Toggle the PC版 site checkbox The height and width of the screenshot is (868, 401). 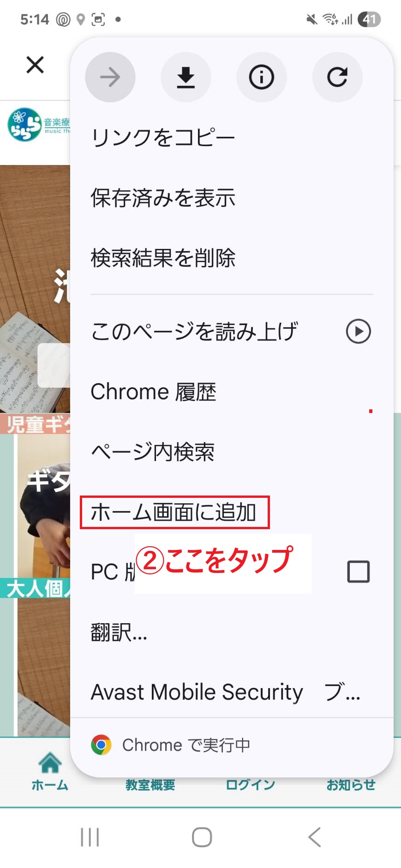point(358,572)
